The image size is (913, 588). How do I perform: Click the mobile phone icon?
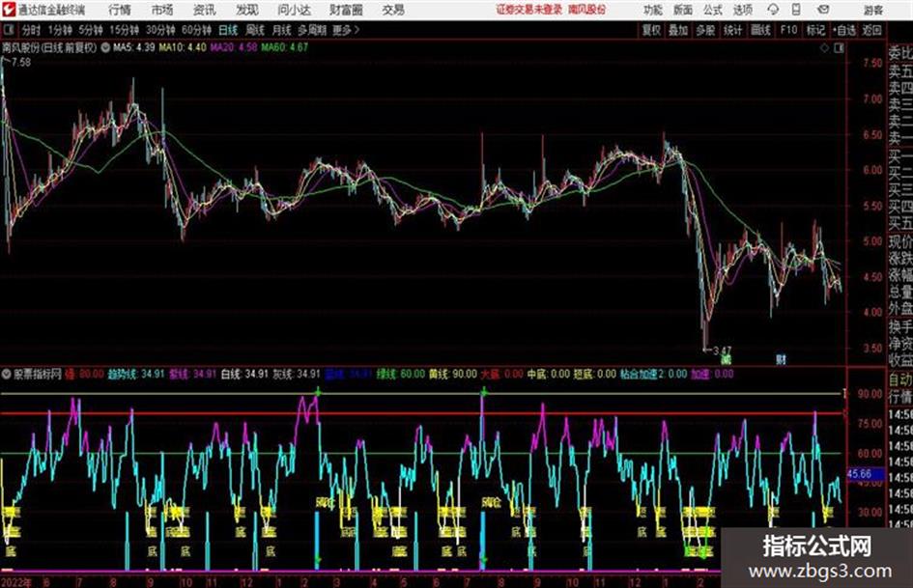tap(796, 10)
